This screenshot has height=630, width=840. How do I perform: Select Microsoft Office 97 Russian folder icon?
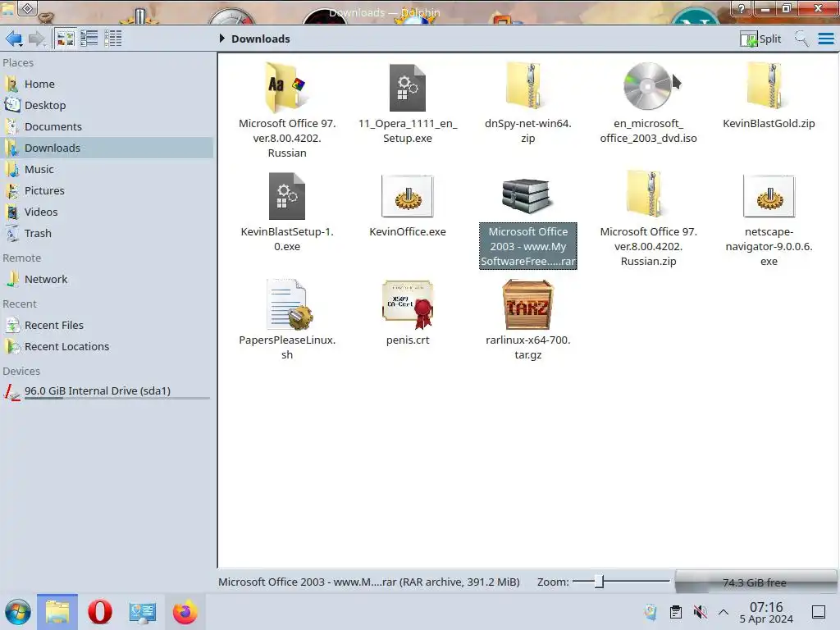tap(287, 86)
